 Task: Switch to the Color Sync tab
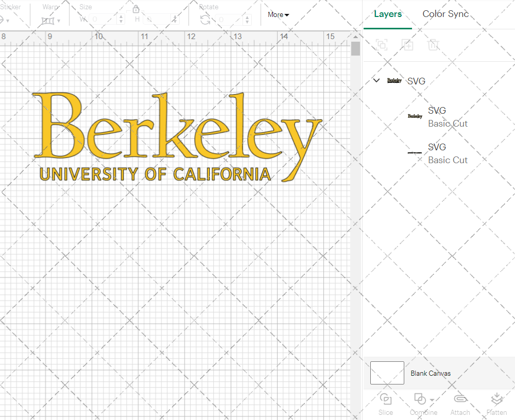click(445, 14)
